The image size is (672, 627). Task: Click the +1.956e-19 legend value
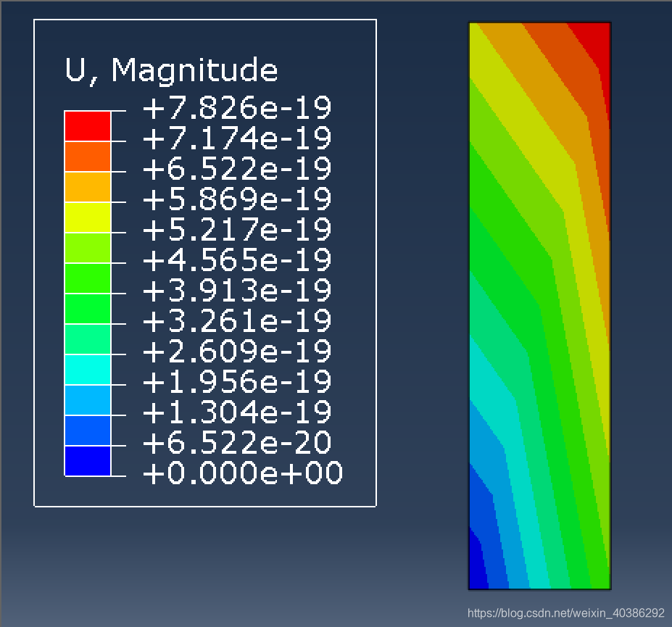click(237, 382)
